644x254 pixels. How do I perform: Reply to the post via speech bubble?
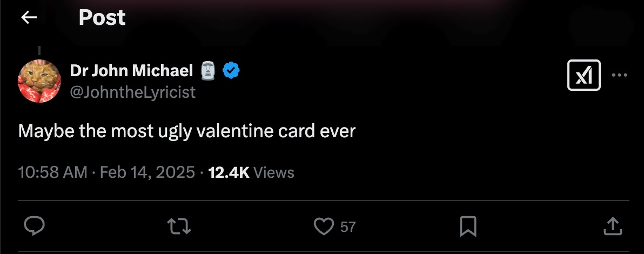click(35, 226)
